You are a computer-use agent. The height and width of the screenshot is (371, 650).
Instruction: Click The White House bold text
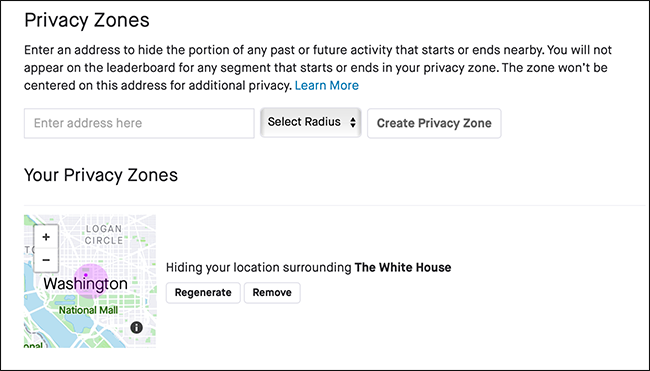pyautogui.click(x=403, y=267)
